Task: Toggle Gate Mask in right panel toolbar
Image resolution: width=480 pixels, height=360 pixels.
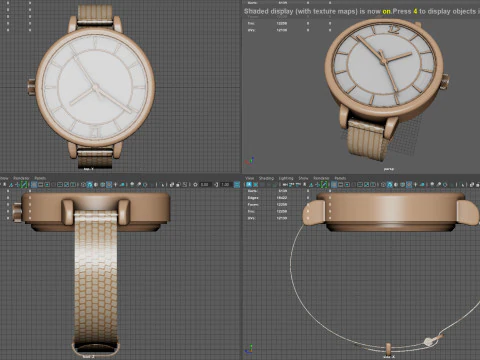Action: 353,184
